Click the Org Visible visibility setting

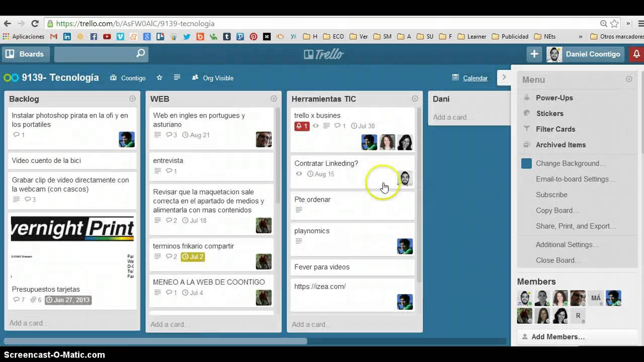pyautogui.click(x=212, y=78)
